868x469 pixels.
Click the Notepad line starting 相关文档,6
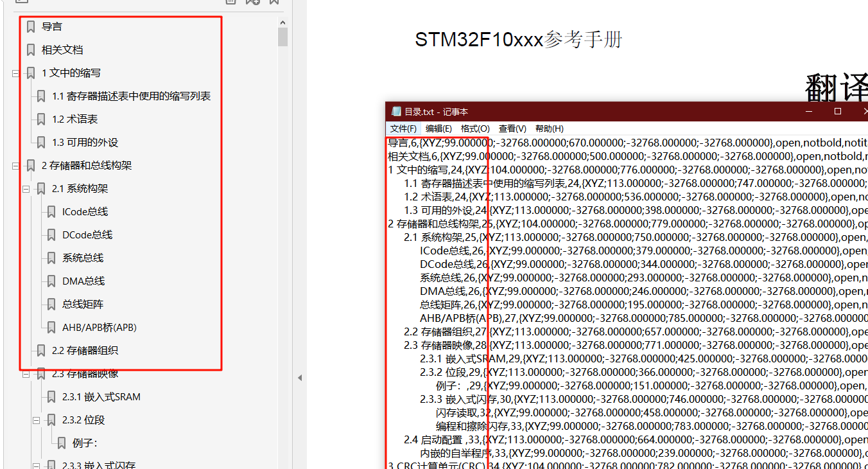point(627,156)
